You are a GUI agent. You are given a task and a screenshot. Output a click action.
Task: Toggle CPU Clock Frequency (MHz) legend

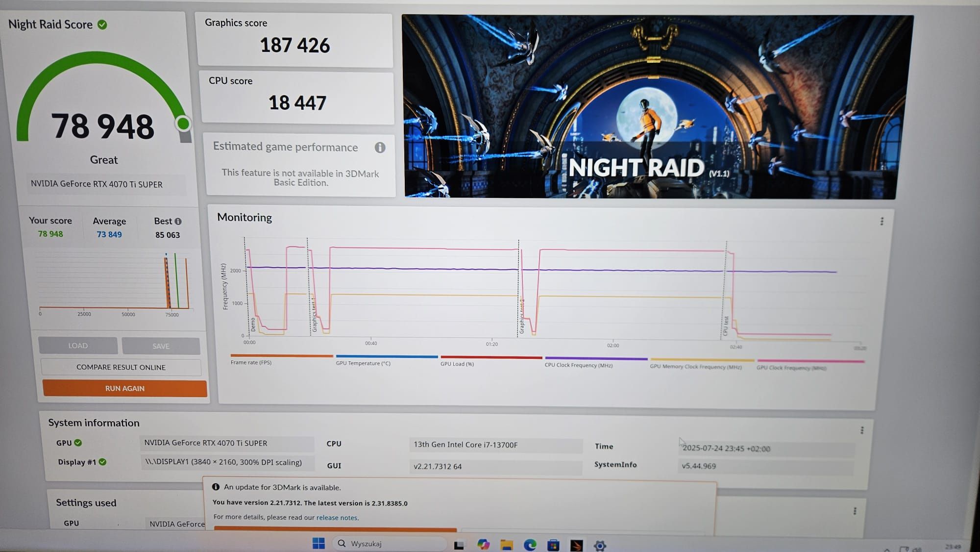coord(596,362)
